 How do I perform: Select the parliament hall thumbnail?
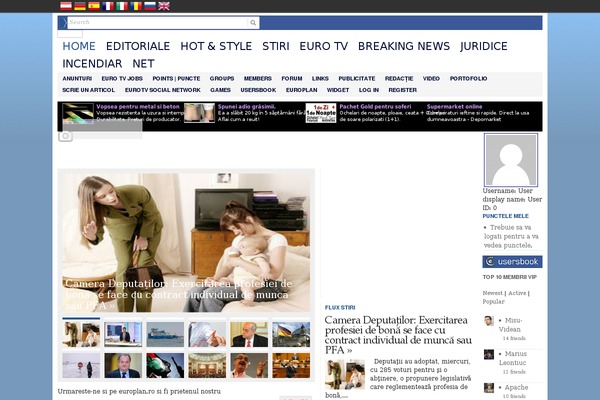pos(207,366)
